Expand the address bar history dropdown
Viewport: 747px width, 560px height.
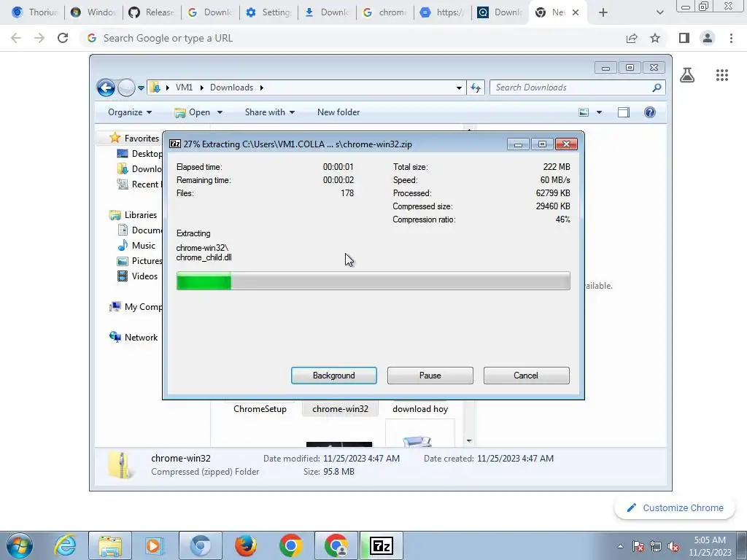click(459, 87)
